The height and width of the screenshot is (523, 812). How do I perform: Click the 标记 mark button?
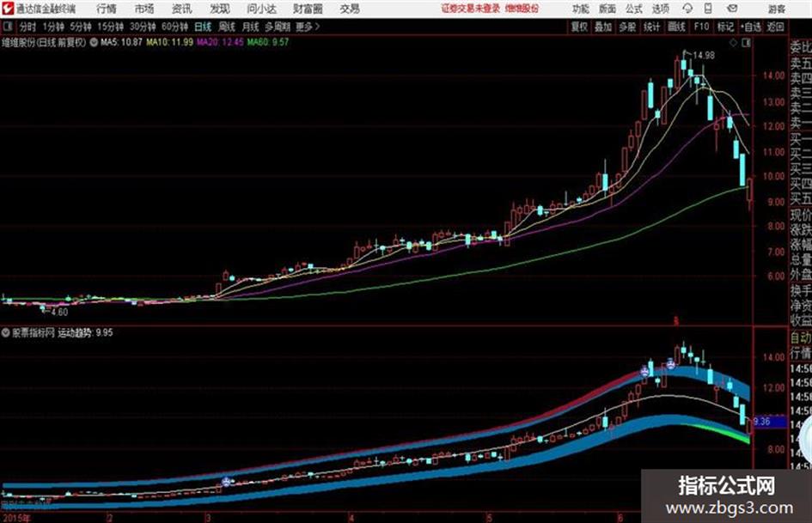[x=725, y=27]
